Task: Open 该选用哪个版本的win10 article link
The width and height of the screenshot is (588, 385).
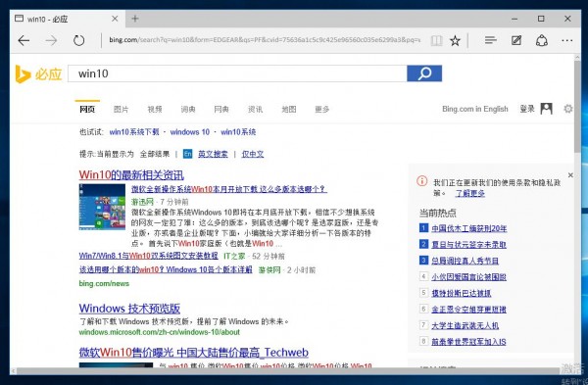Action: tap(166, 269)
